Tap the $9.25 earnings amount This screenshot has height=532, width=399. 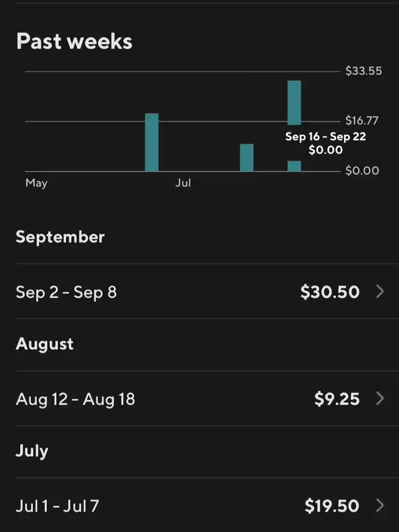(x=337, y=399)
